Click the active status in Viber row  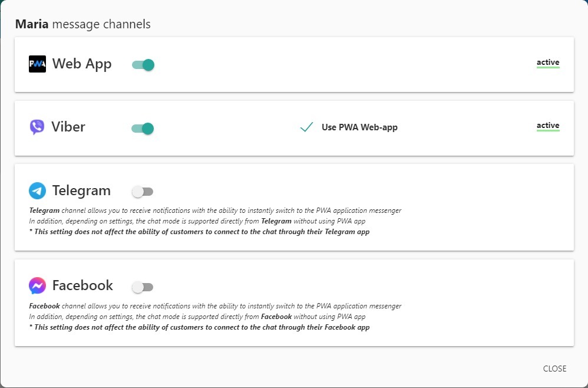point(547,126)
